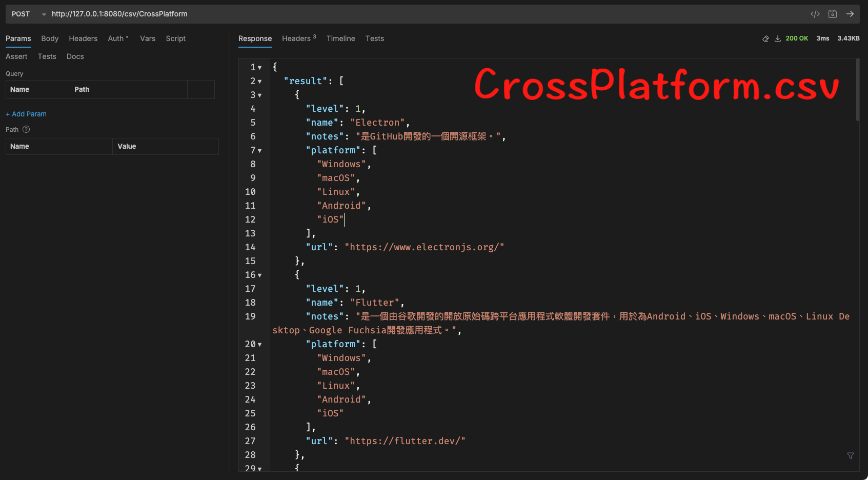The width and height of the screenshot is (868, 480).
Task: Open the response filter icon
Action: pos(851,455)
